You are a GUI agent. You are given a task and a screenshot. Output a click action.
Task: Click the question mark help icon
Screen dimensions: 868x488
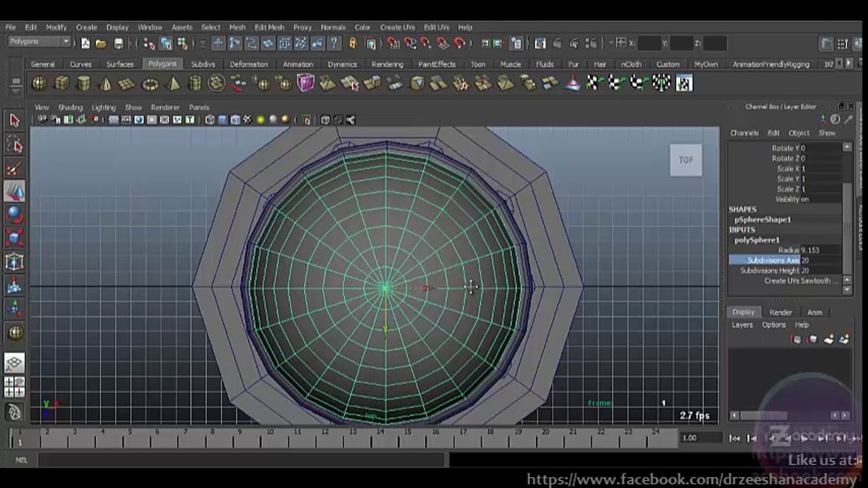click(334, 43)
